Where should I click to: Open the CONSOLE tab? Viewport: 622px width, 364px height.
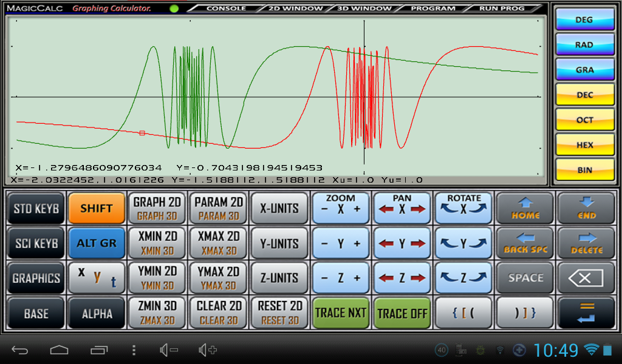(x=225, y=8)
